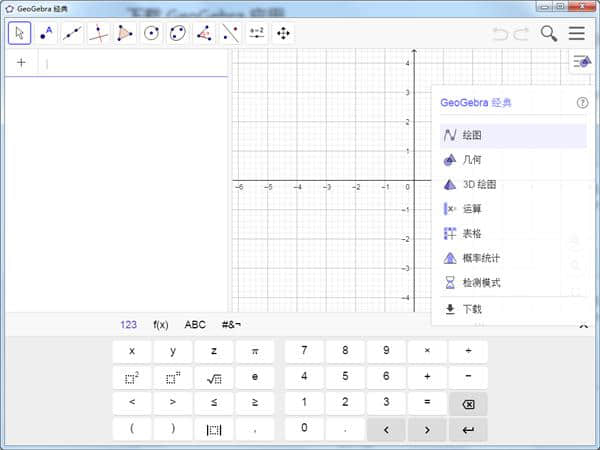This screenshot has height=450, width=600.
Task: Toggle the style bar button
Action: pyautogui.click(x=582, y=62)
